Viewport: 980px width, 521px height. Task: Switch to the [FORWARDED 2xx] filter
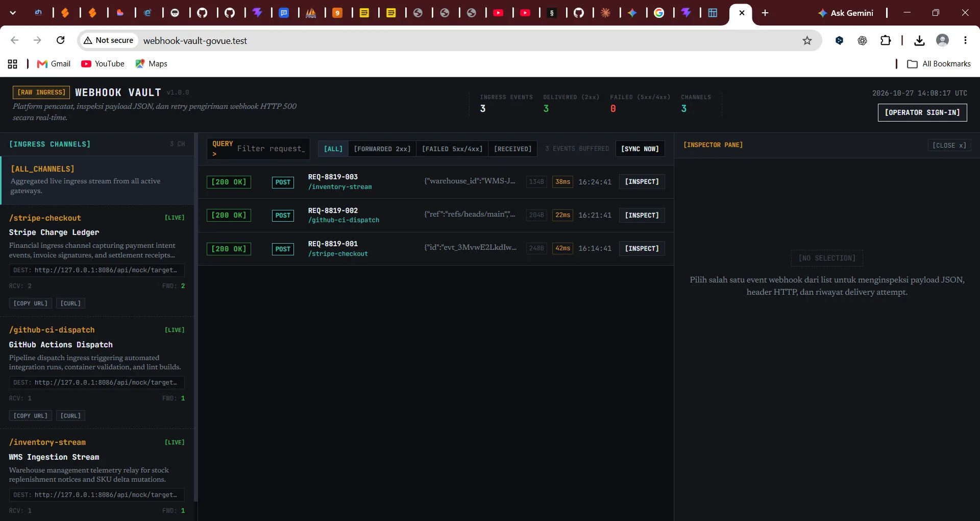[382, 149]
